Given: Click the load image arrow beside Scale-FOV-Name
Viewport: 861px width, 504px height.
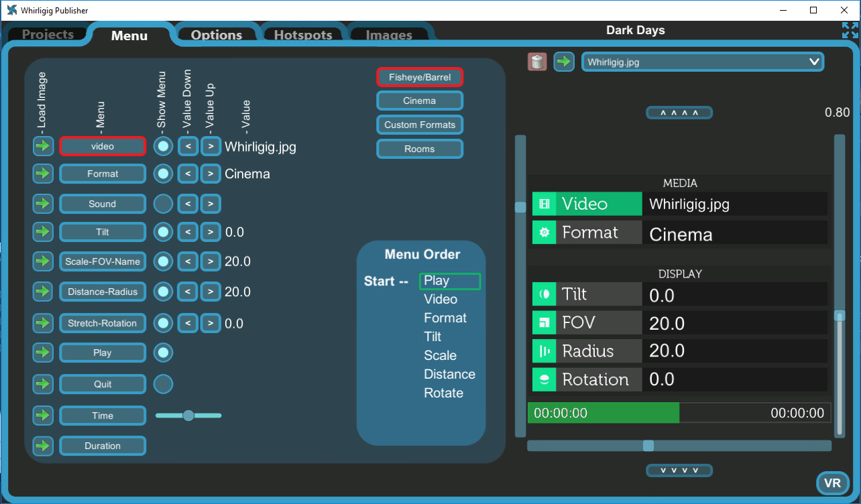Looking at the screenshot, I should pyautogui.click(x=43, y=261).
